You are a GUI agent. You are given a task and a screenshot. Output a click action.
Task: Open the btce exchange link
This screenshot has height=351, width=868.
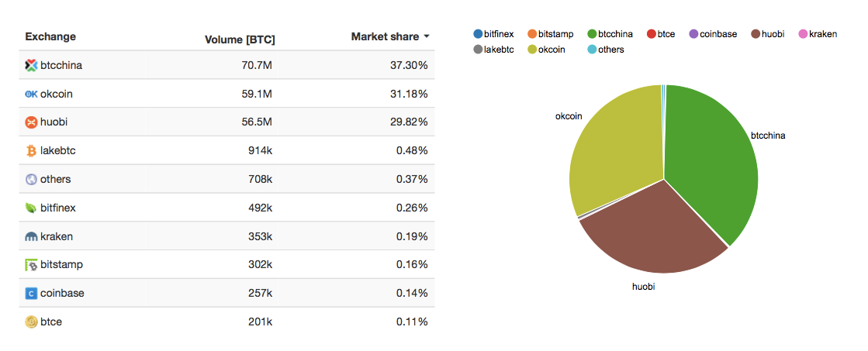(x=50, y=322)
